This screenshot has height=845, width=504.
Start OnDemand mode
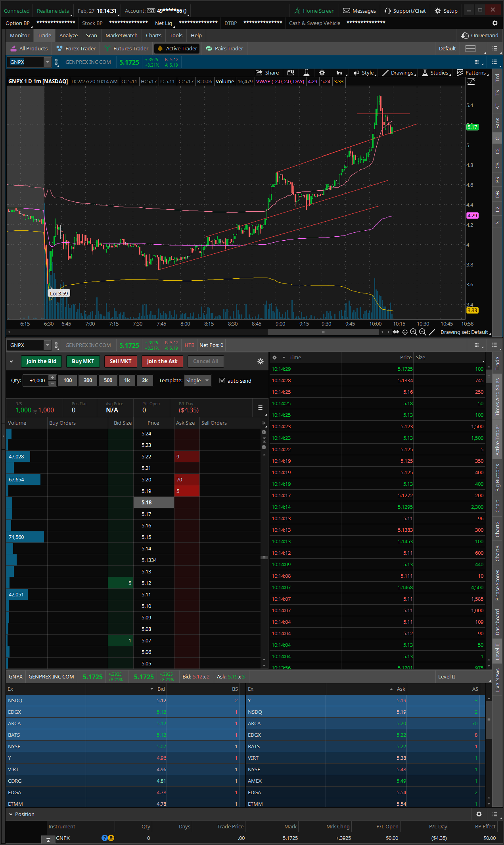479,35
